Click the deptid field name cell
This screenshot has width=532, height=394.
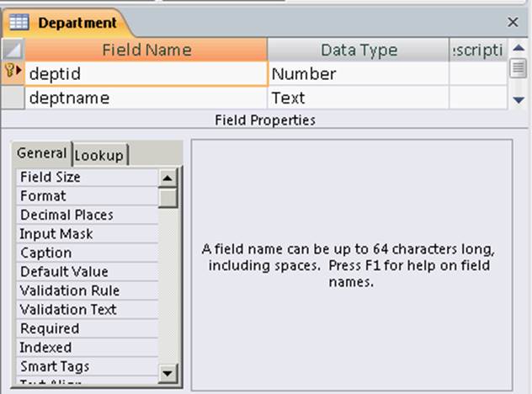[146, 74]
